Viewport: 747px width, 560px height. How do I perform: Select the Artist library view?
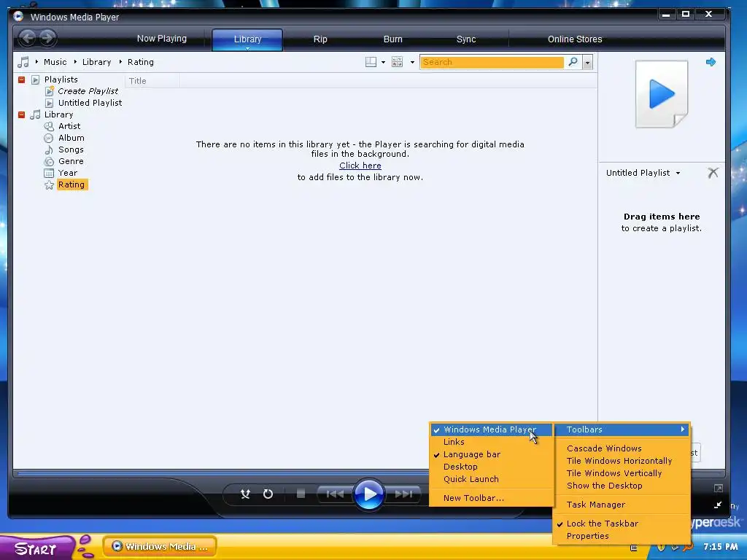pos(69,126)
